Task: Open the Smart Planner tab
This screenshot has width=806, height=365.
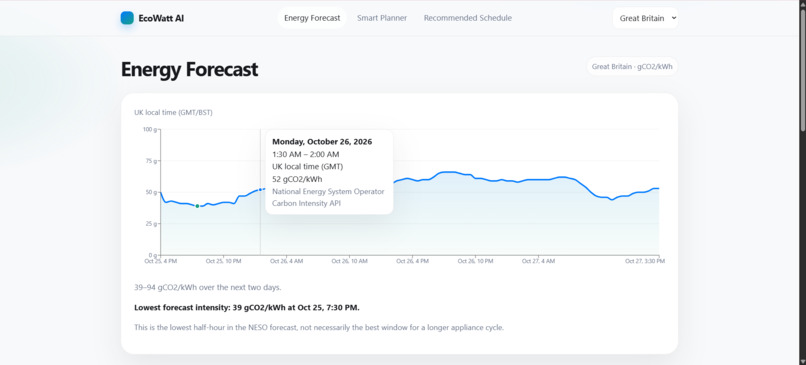Action: (x=382, y=18)
